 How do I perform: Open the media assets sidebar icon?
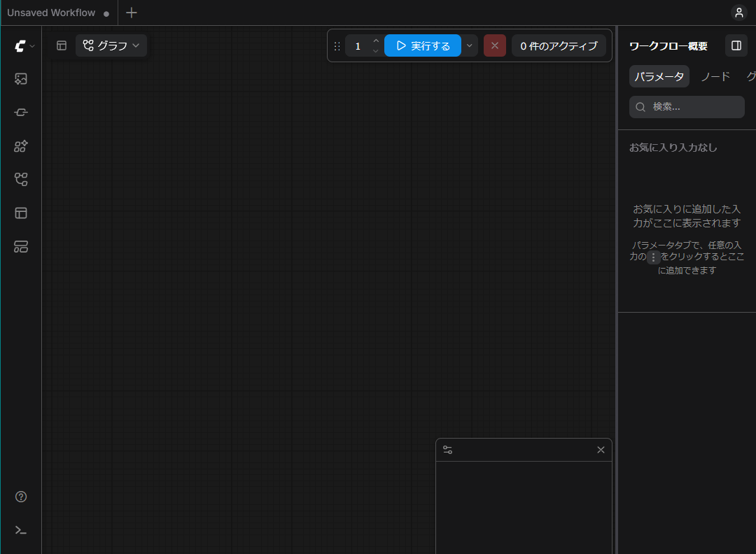[x=21, y=79]
